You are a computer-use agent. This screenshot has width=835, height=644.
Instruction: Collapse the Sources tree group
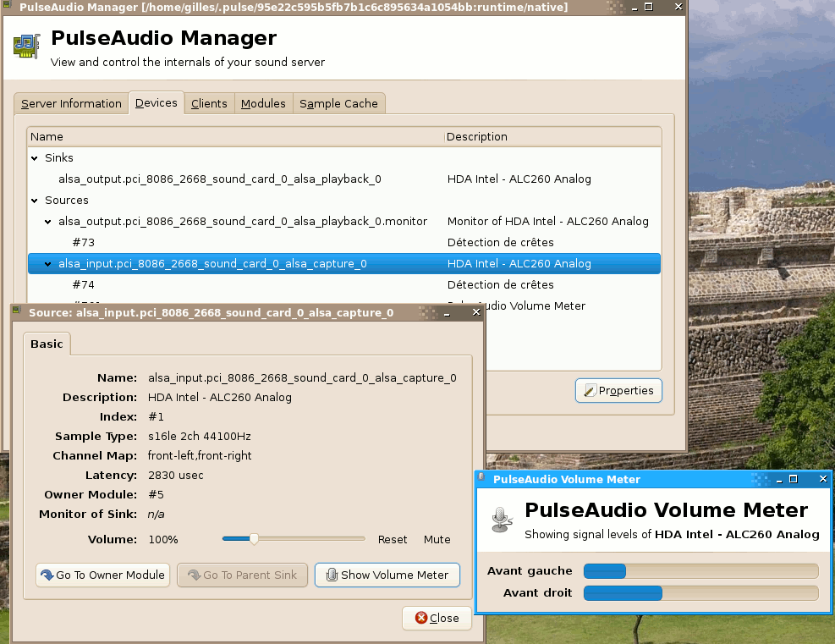[35, 201]
